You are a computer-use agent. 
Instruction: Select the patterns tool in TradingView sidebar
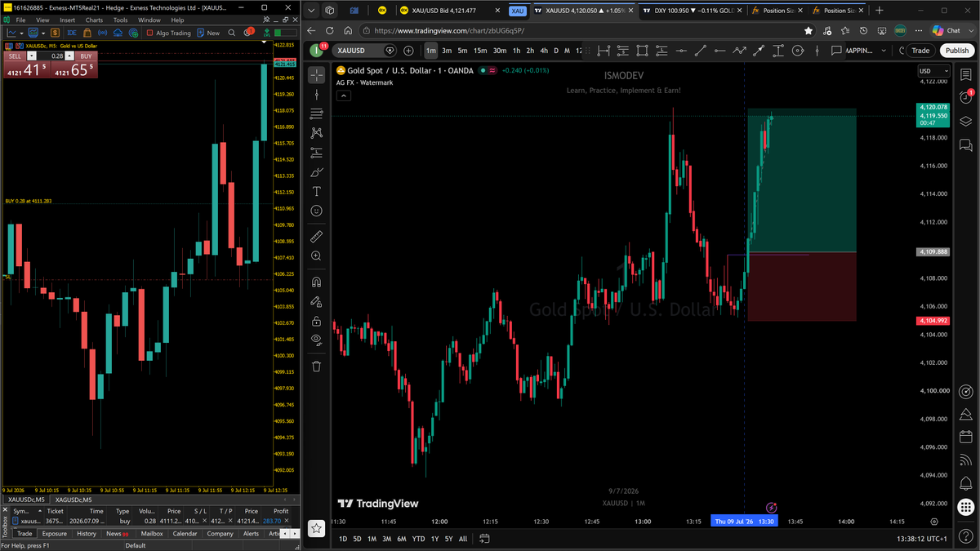pos(317,133)
